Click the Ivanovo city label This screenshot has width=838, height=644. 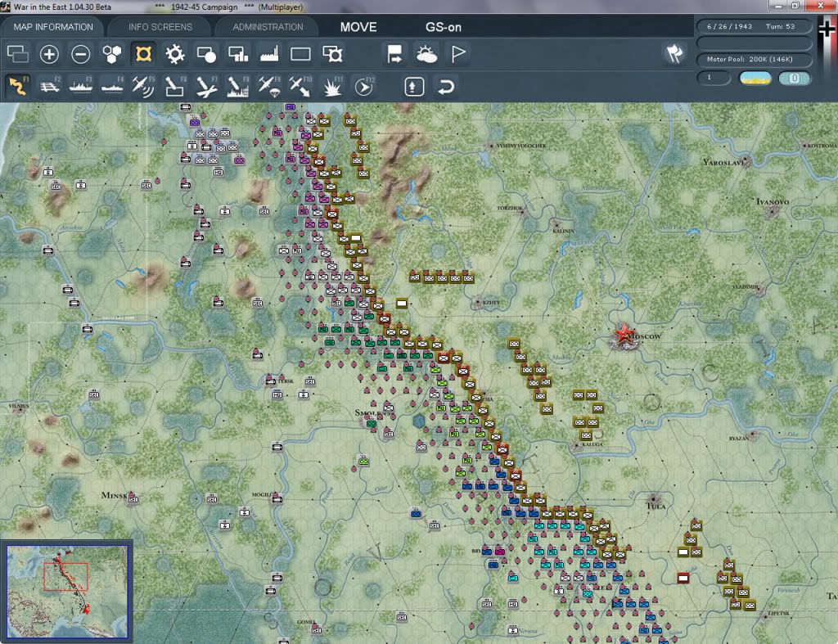click(773, 201)
